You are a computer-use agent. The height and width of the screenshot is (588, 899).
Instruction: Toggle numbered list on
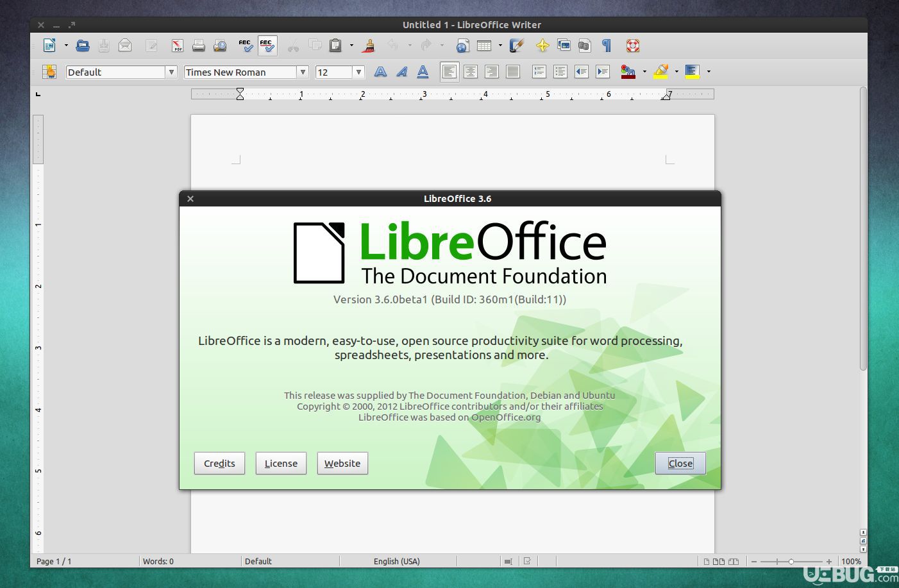tap(539, 72)
